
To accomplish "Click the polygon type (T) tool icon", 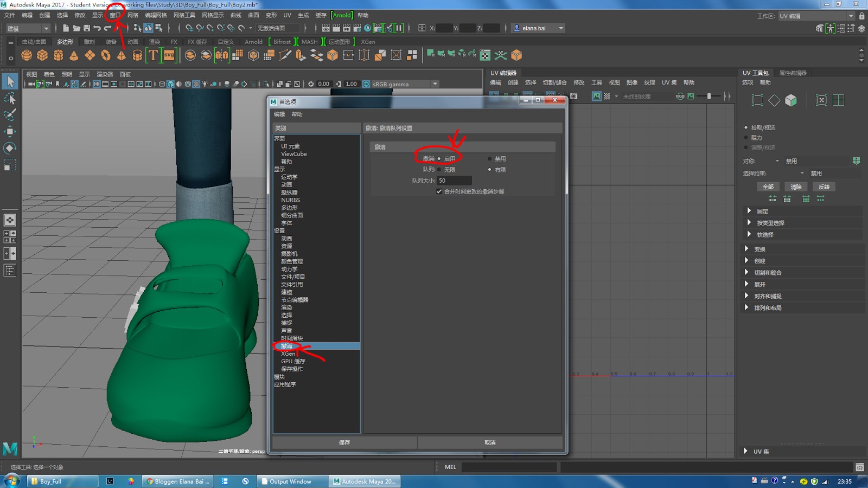I will (x=153, y=55).
